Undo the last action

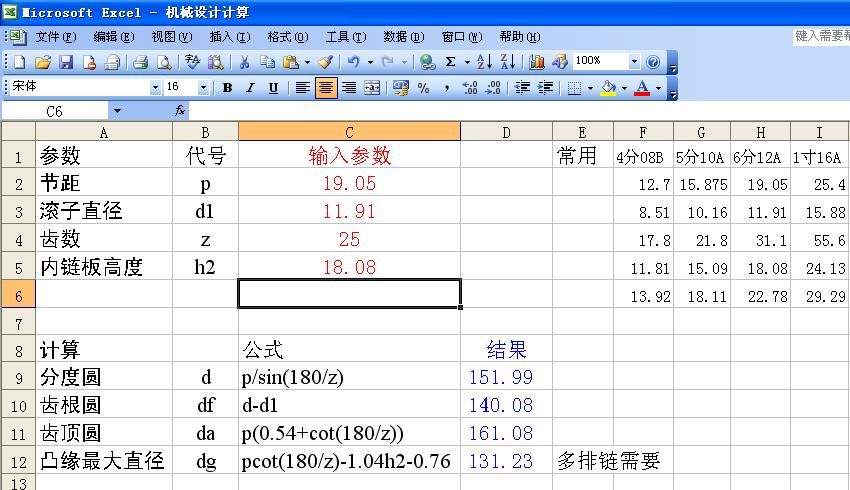pos(354,62)
